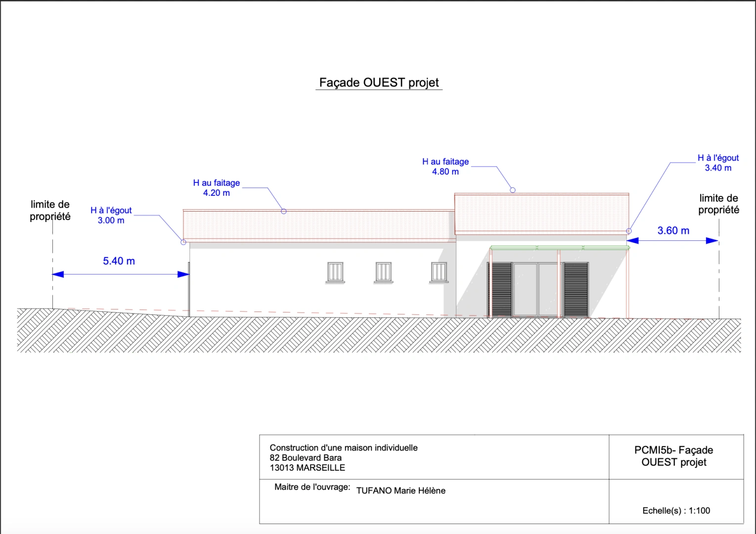
Task: Click the circle marker at 4.80 m ridge
Action: (x=513, y=190)
